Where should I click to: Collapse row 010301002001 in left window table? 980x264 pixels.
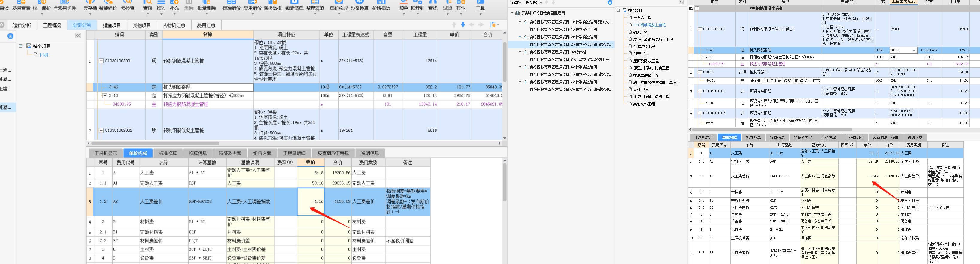click(101, 61)
